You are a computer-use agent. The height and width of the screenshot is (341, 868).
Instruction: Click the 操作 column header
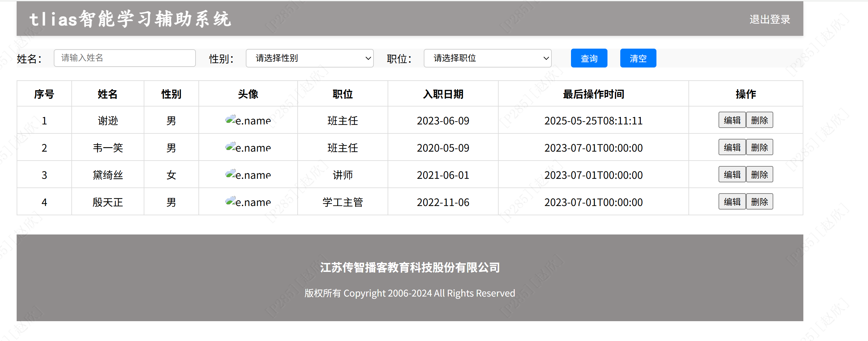[746, 94]
